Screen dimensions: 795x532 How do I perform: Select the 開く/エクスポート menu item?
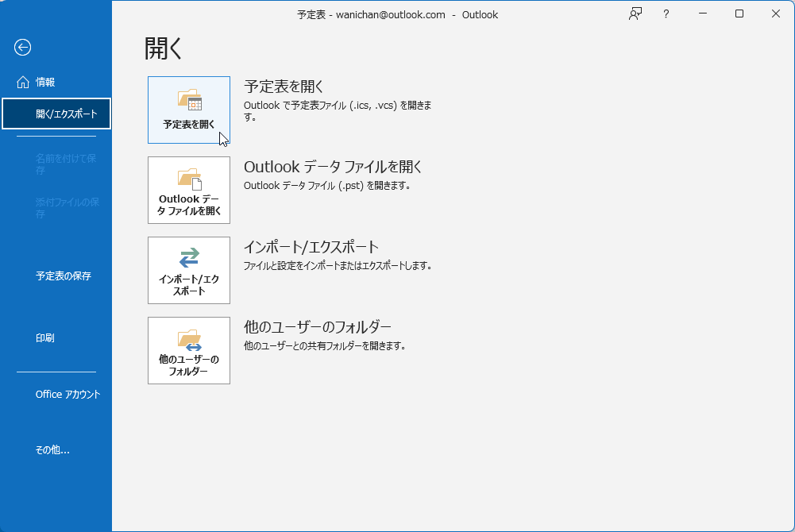pyautogui.click(x=56, y=114)
